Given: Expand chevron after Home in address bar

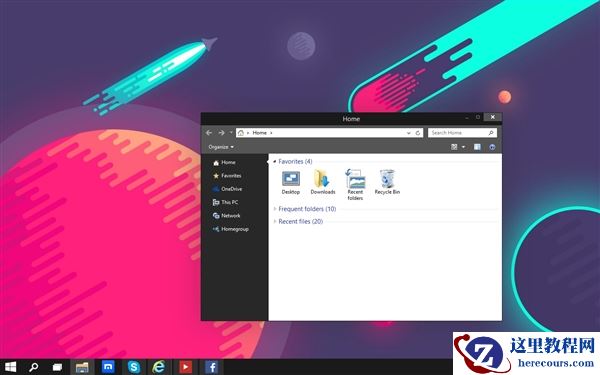Looking at the screenshot, I should (271, 133).
